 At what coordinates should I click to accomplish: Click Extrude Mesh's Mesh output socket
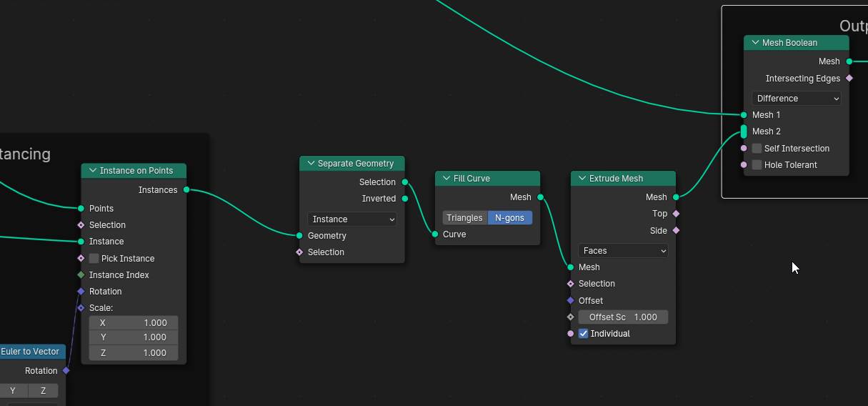676,197
